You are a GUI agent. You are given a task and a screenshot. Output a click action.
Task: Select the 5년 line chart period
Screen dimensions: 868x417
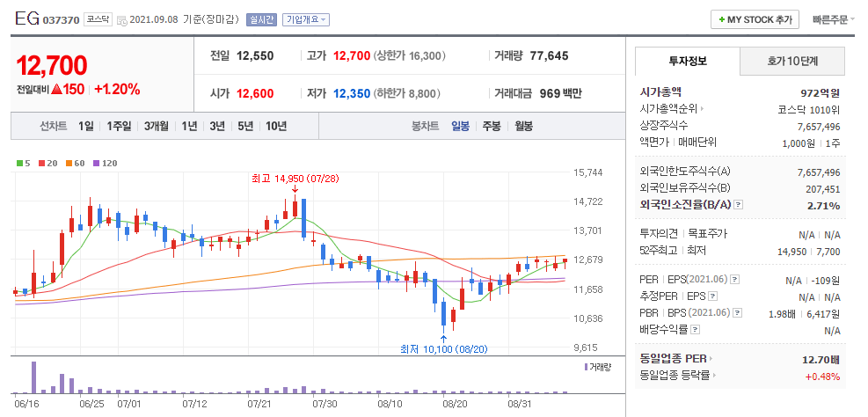(245, 127)
